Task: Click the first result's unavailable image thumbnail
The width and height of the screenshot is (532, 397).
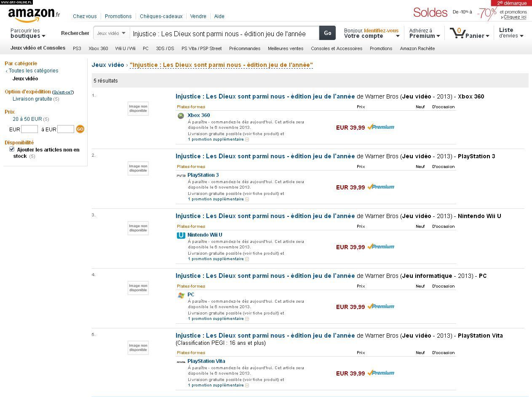Action: [138, 109]
